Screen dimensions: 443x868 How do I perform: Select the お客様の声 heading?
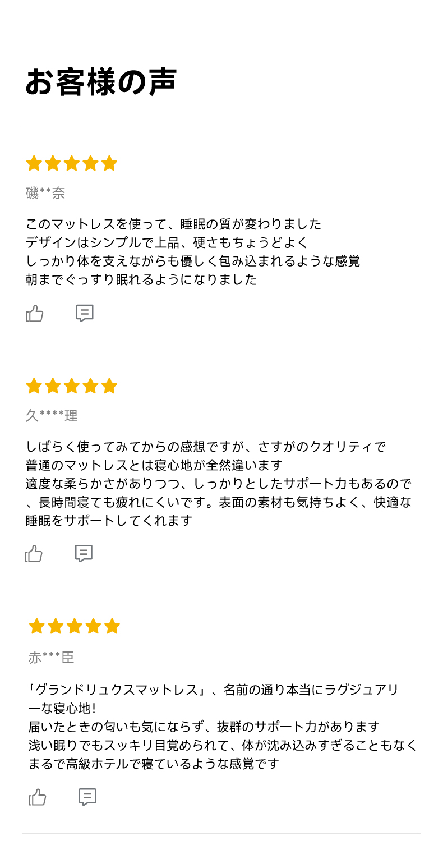pos(101,82)
